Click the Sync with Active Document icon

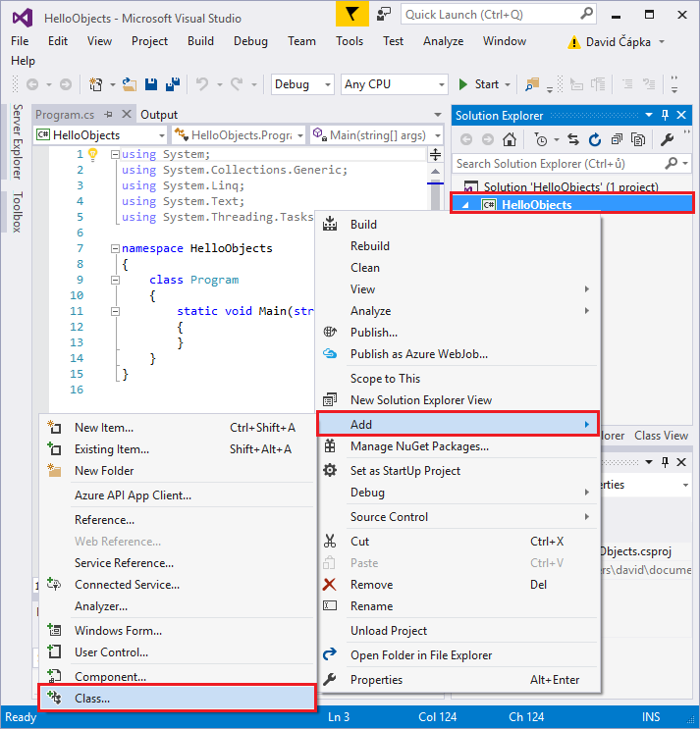pos(573,139)
